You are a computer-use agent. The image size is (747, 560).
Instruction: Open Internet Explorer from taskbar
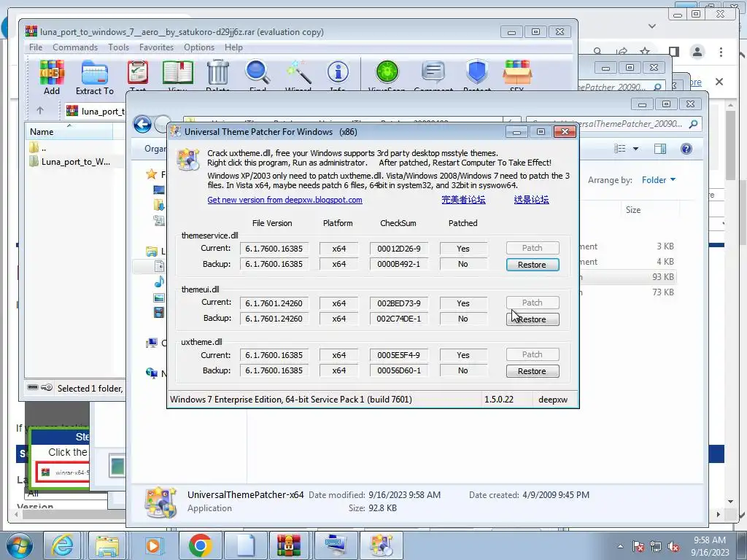(x=63, y=545)
